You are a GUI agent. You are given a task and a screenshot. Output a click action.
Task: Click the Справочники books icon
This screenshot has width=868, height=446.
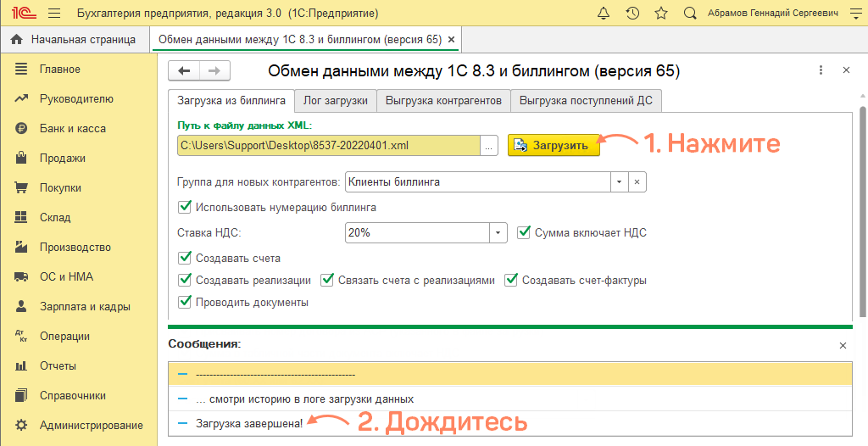tap(21, 396)
